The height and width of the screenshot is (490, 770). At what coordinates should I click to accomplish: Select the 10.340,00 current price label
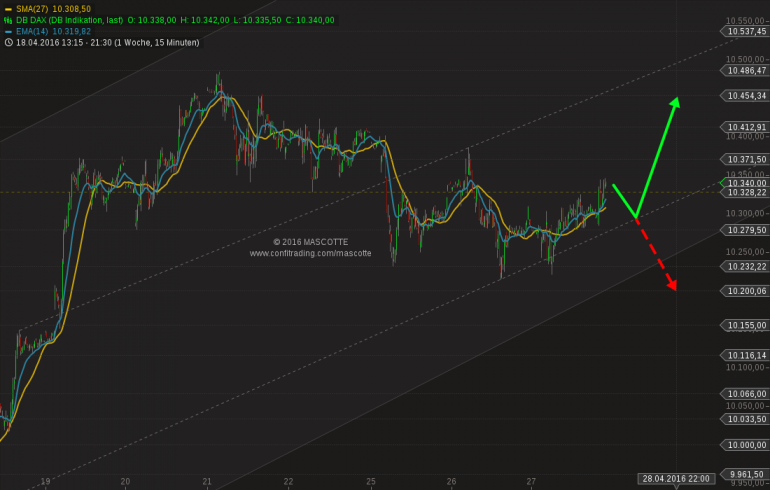[744, 183]
